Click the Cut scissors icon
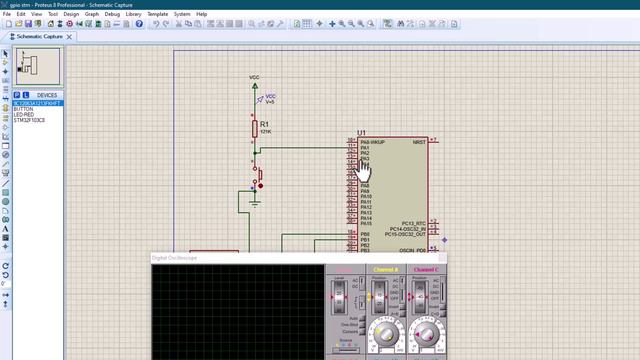640x360 pixels. [178, 24]
